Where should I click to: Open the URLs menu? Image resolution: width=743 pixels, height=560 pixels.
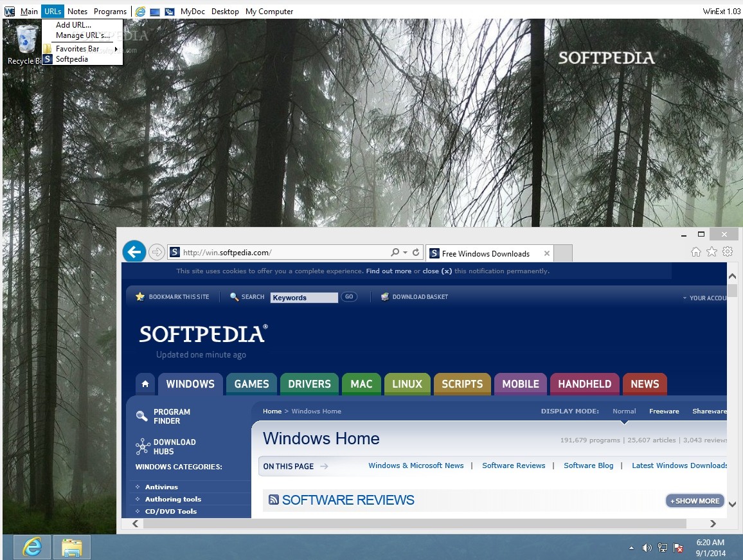point(53,12)
